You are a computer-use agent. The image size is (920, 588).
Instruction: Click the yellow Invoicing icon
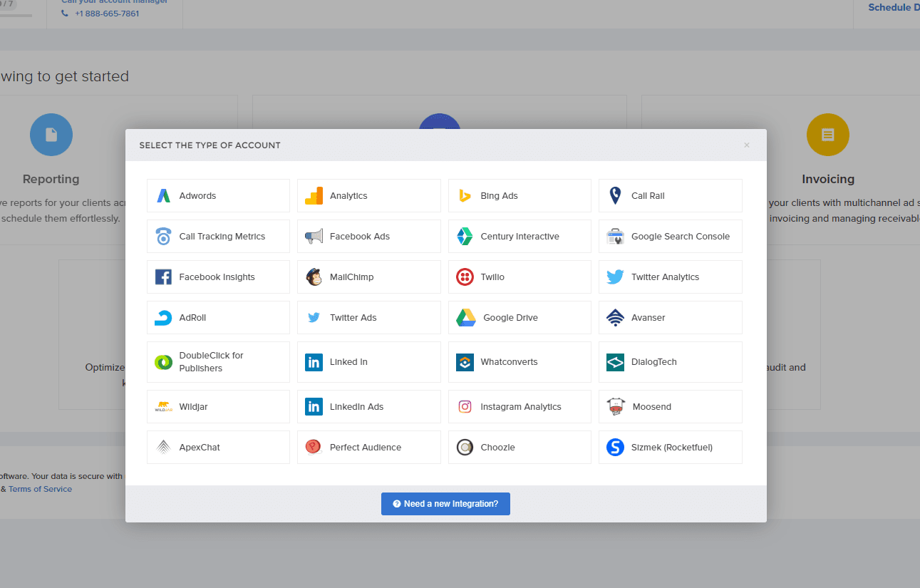[828, 135]
